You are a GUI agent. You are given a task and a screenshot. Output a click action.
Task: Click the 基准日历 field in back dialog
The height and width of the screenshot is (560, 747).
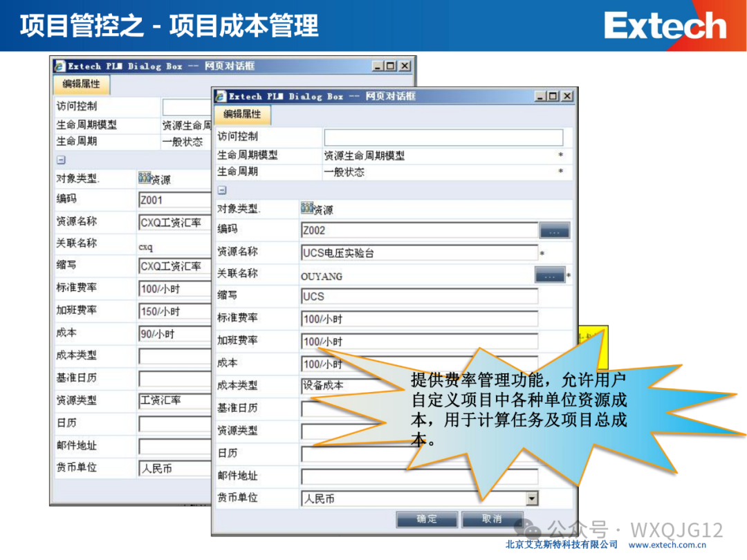(174, 379)
